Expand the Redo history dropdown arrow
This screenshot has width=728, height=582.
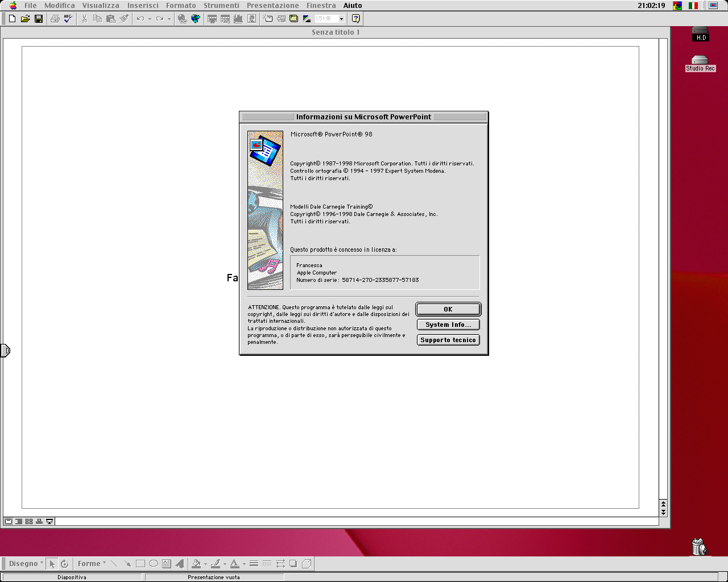(x=169, y=19)
